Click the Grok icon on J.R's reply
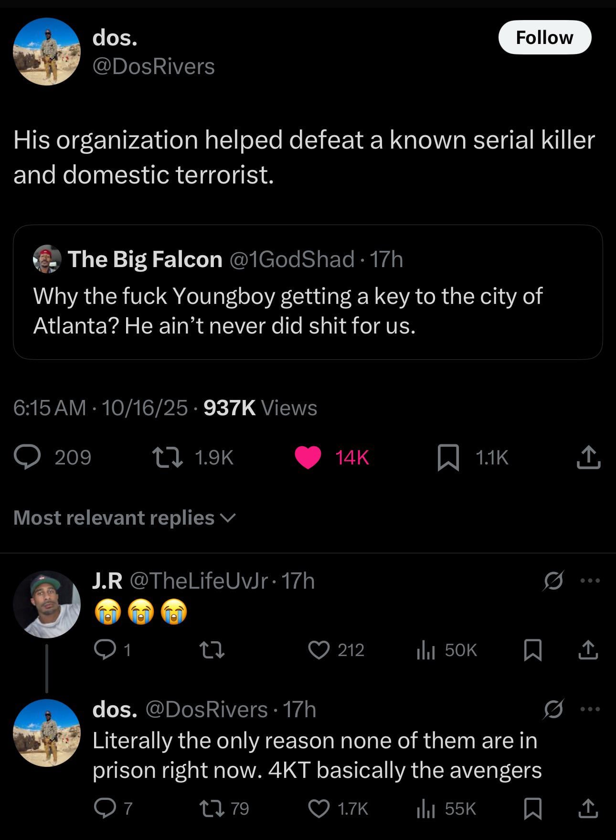This screenshot has height=840, width=616. [553, 581]
